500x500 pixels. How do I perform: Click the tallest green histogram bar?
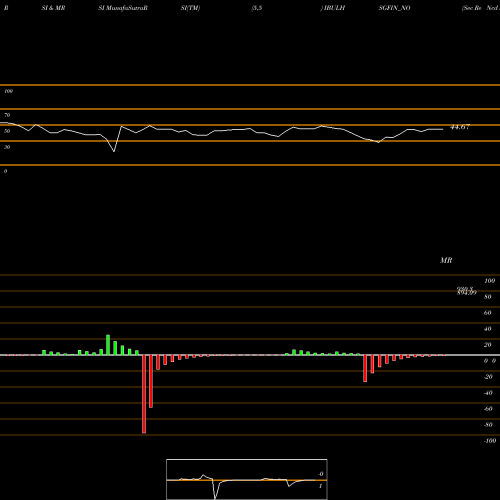coord(108,345)
